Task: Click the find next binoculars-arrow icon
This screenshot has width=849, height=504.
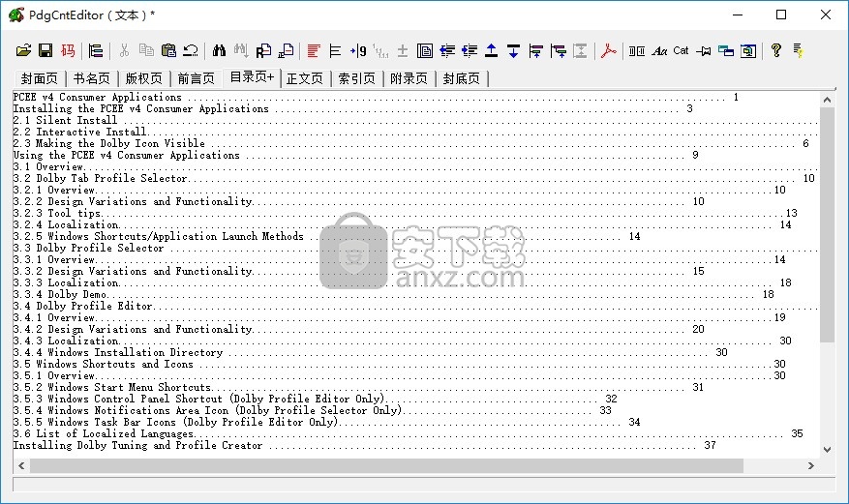Action: point(241,51)
